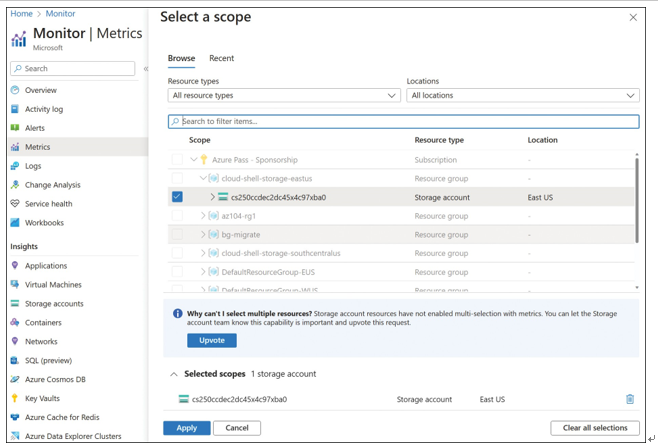
Task: Open Service health in Monitor menu
Action: tap(49, 203)
